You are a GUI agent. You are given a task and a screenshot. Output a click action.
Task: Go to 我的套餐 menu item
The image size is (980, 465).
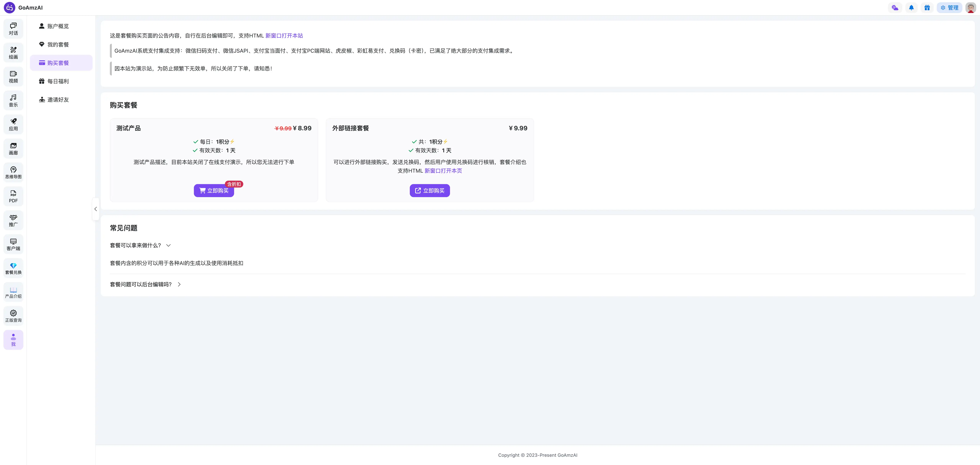click(x=61, y=44)
